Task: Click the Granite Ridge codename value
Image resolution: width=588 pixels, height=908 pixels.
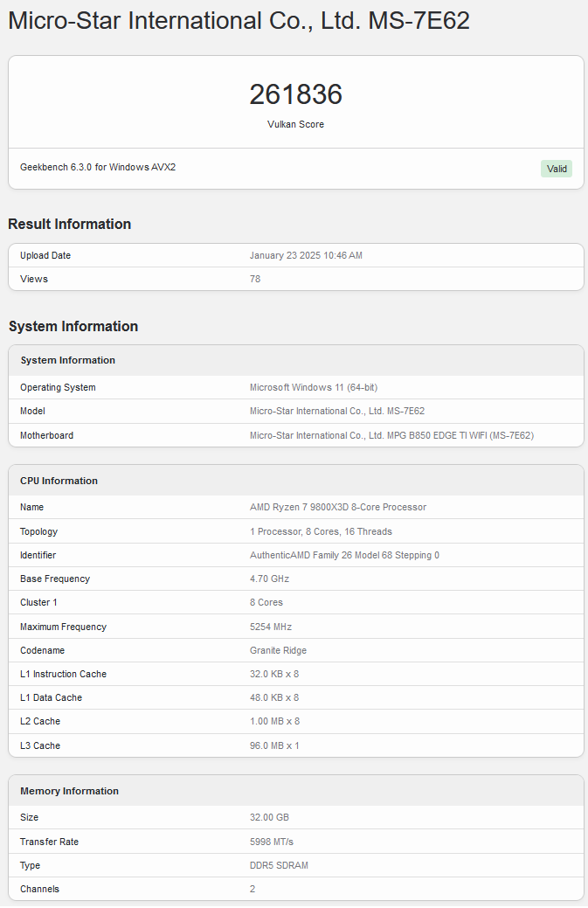Action: 279,651
